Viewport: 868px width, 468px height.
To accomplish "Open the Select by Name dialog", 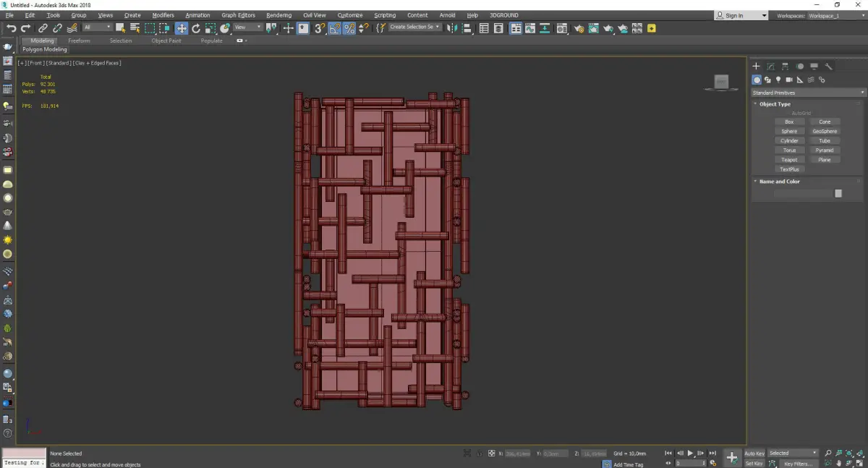I will point(135,28).
